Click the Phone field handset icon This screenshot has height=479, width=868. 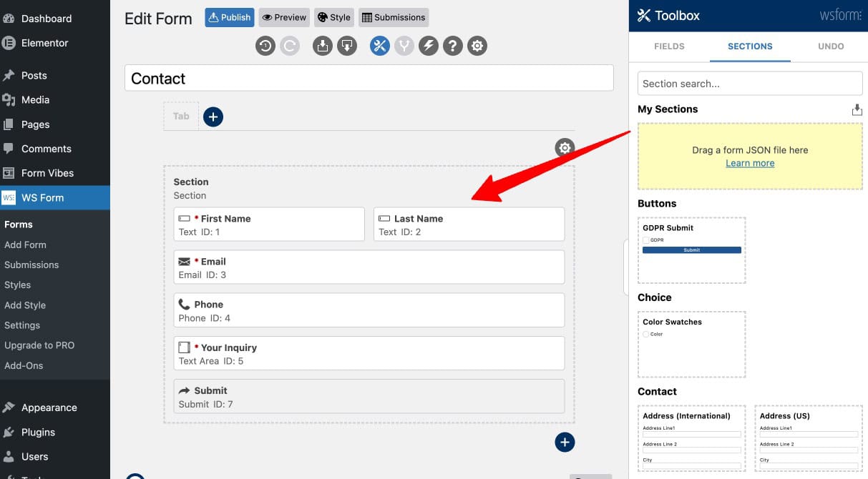(184, 305)
